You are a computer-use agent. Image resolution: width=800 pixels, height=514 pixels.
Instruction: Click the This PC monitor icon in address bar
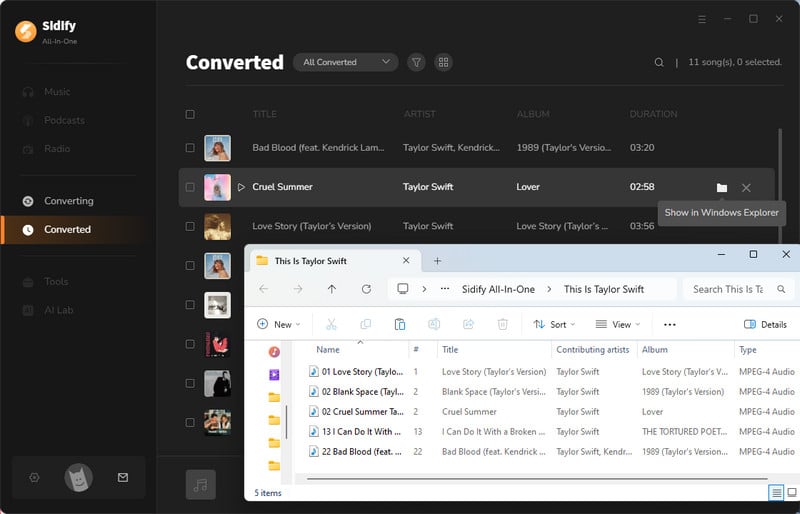click(x=403, y=288)
